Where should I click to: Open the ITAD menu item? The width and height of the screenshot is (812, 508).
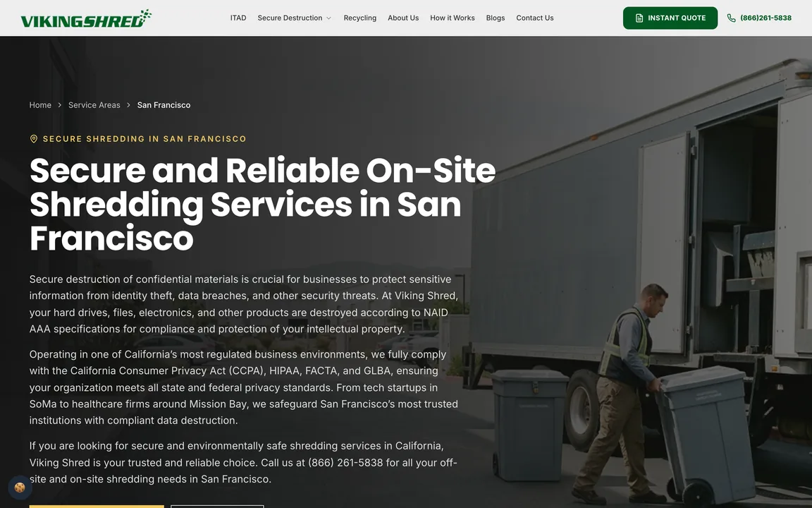238,18
